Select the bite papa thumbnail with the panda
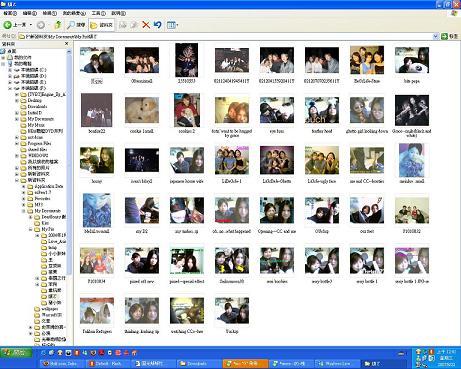This screenshot has width=461, height=369. coord(412,60)
